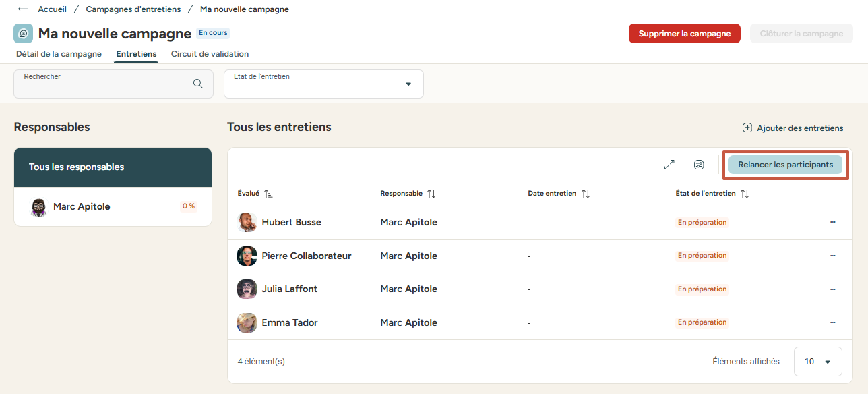Open the table column settings icon
Image resolution: width=868 pixels, height=394 pixels.
pos(699,165)
